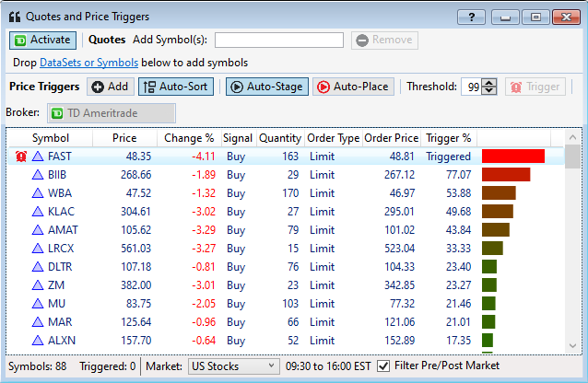The image size is (588, 383).
Task: Sort by the Signal column header
Action: [238, 138]
